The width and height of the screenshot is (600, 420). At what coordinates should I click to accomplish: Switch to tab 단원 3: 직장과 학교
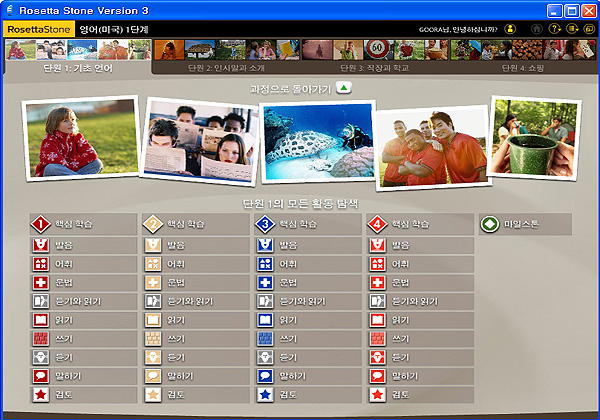(375, 56)
